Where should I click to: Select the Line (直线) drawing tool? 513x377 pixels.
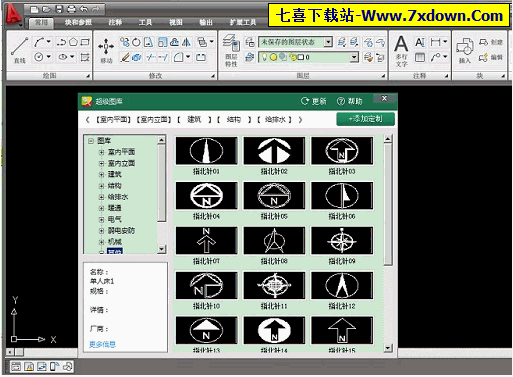(19, 50)
